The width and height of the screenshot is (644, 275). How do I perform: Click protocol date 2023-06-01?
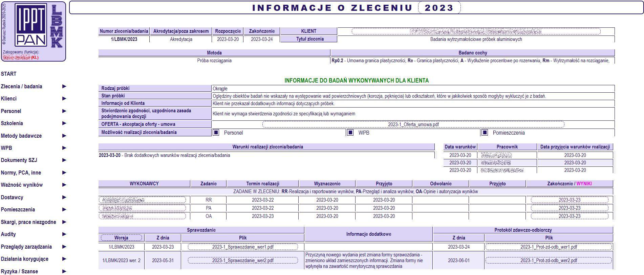click(459, 260)
